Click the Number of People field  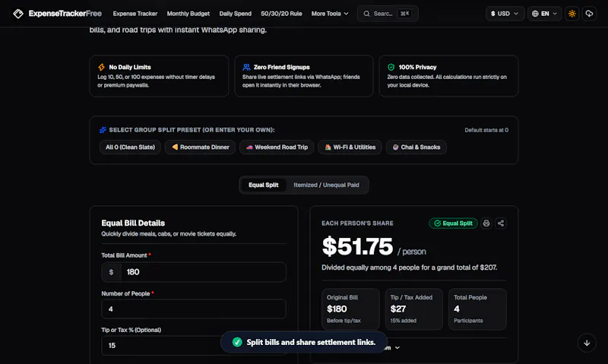[x=194, y=309]
